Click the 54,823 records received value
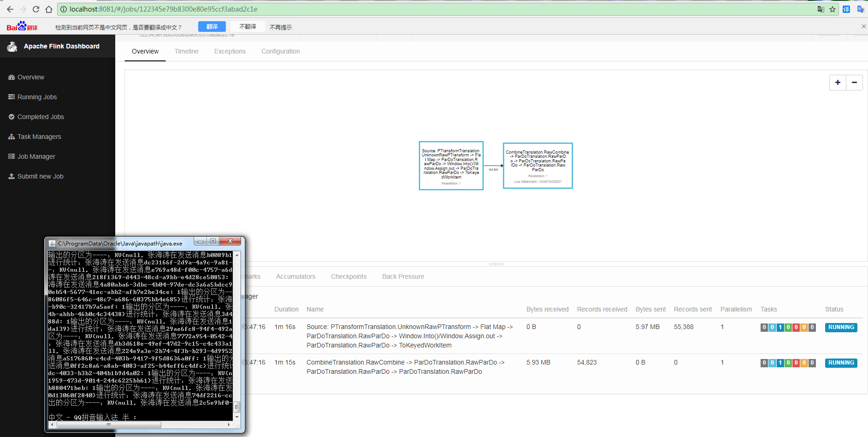The height and width of the screenshot is (437, 868). 587,362
